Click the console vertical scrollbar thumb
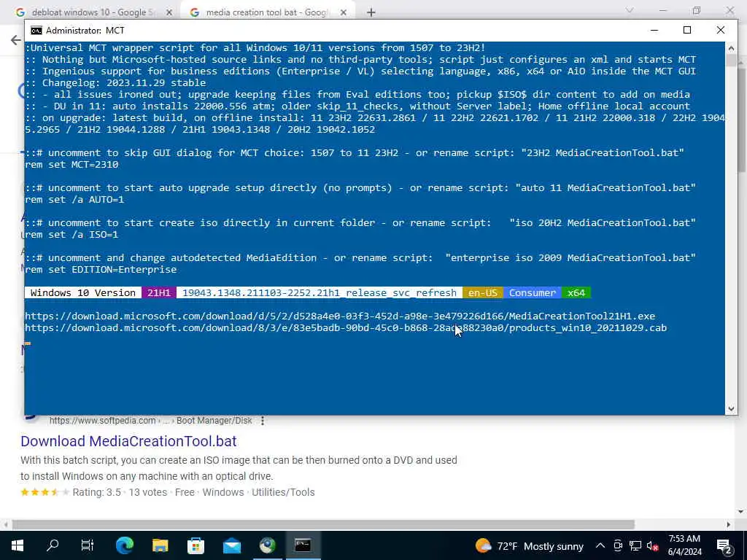This screenshot has height=560, width=747. point(731,60)
